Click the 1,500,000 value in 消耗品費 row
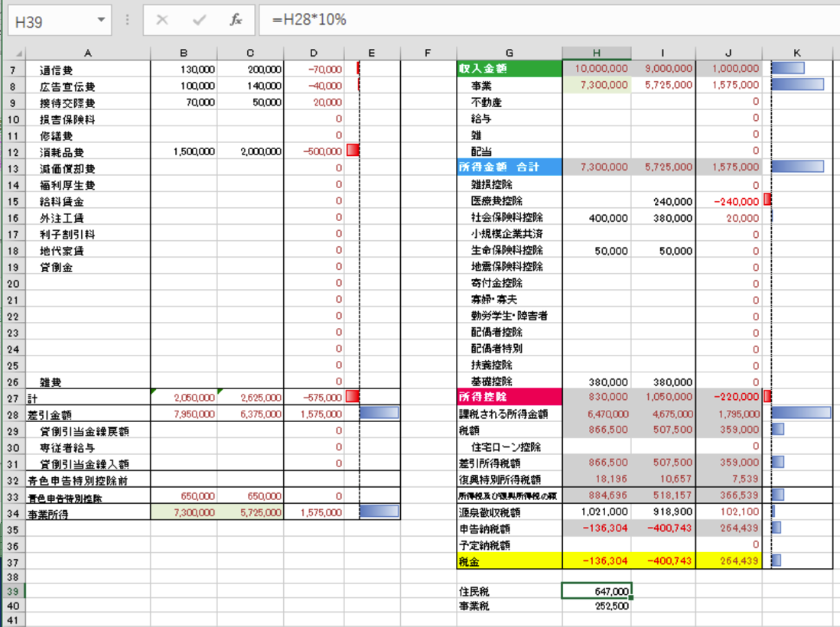The image size is (840, 627). coord(184,152)
